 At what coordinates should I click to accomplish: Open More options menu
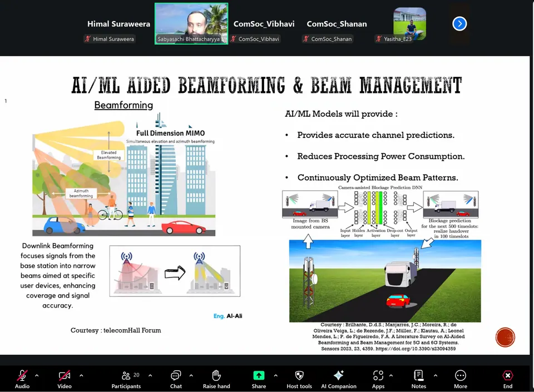click(461, 379)
